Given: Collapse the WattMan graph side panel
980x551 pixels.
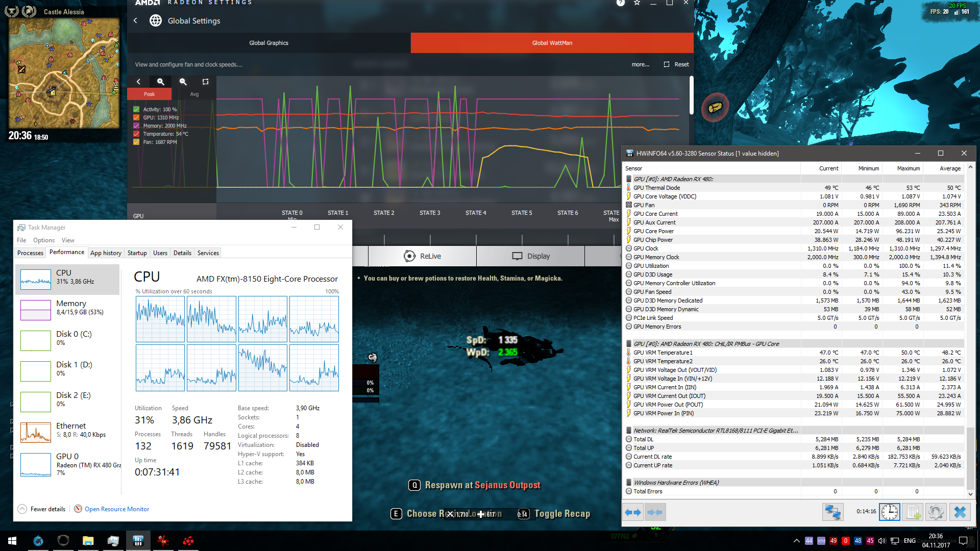Looking at the screenshot, I should click(x=138, y=82).
